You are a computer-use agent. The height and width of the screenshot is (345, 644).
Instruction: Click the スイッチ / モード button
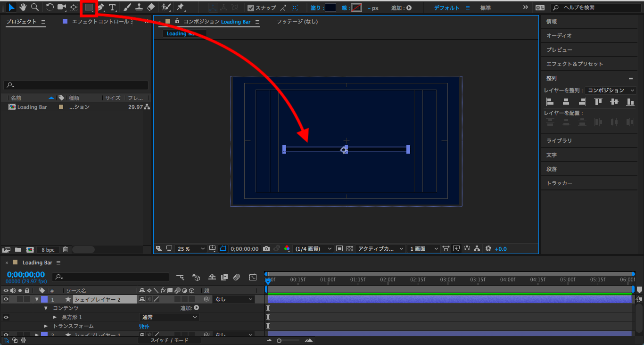[169, 340]
